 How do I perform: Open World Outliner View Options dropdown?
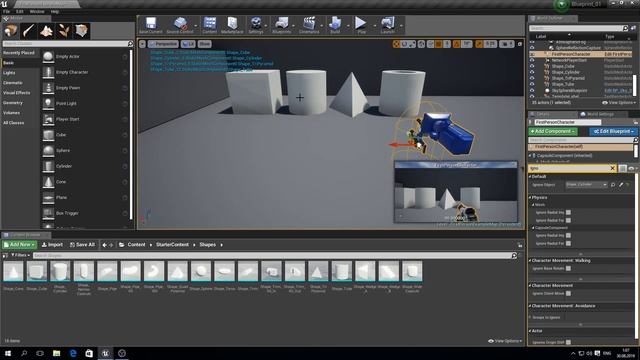(x=619, y=102)
